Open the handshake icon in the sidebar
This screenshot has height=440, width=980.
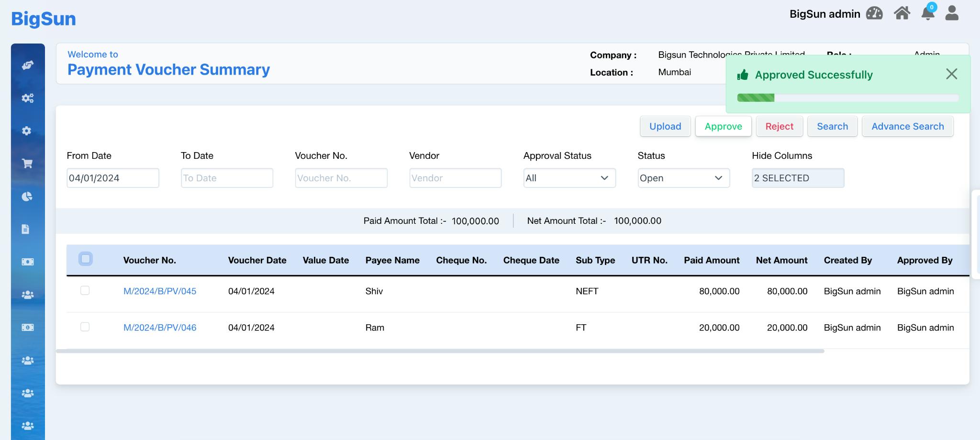(28, 65)
